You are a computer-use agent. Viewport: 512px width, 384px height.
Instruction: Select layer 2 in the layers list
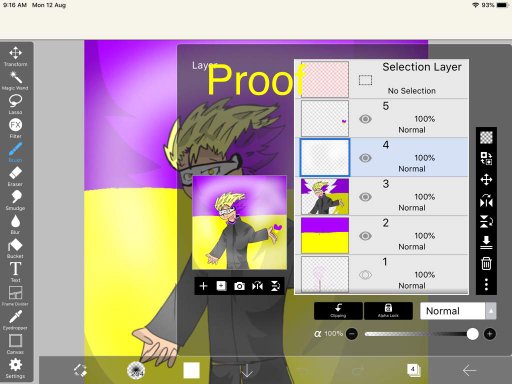coord(382,236)
